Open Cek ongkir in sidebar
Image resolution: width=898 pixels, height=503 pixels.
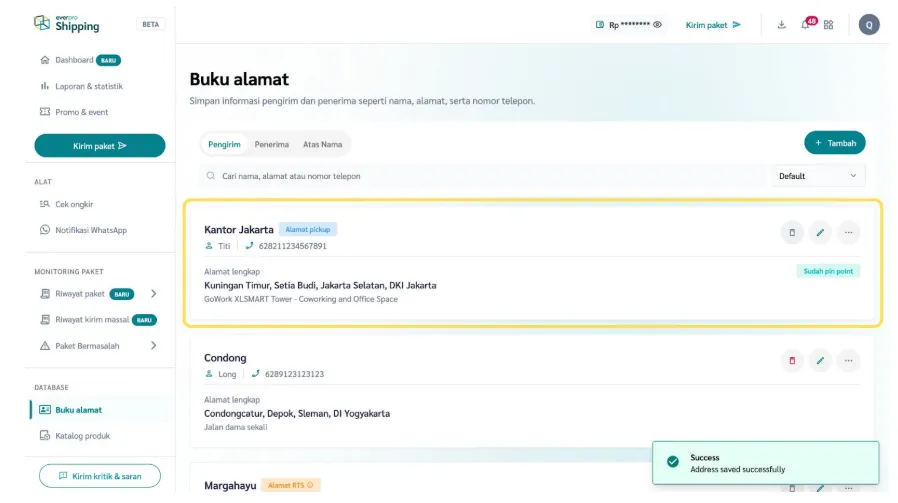tap(74, 204)
